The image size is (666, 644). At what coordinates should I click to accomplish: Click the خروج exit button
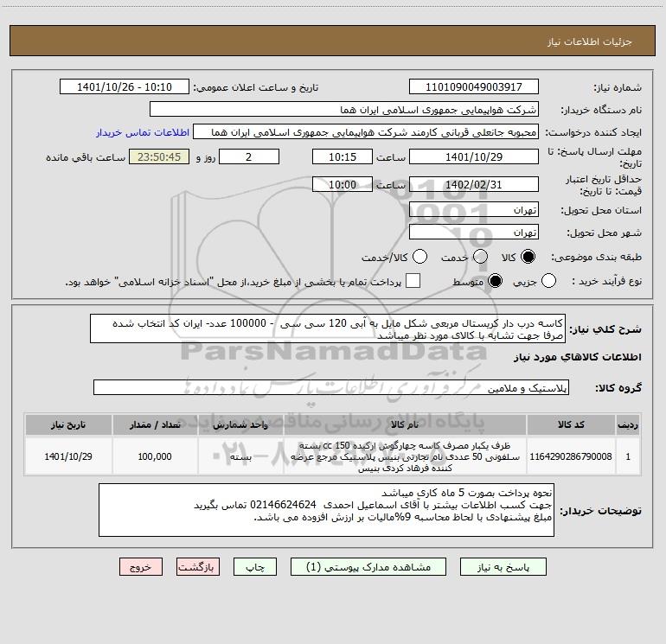[141, 567]
